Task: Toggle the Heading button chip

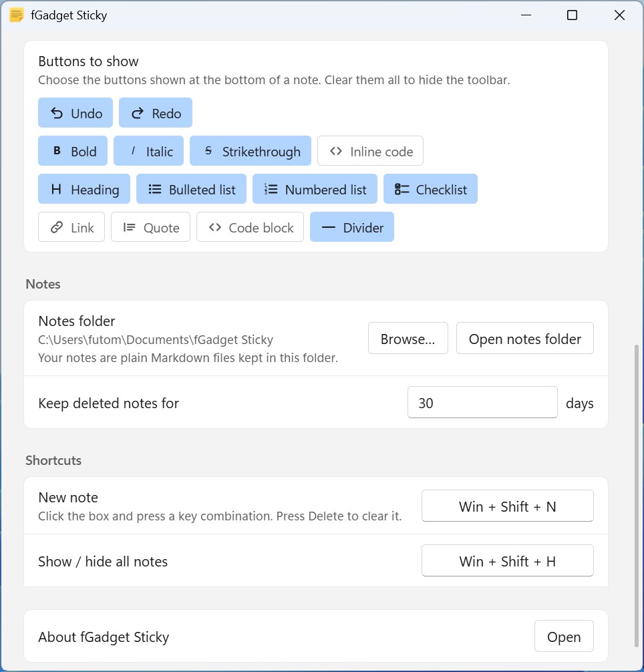Action: pyautogui.click(x=84, y=189)
